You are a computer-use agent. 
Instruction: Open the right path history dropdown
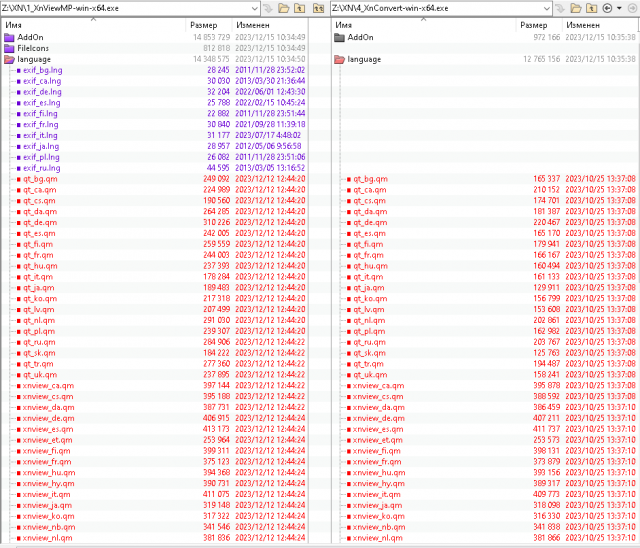point(547,8)
